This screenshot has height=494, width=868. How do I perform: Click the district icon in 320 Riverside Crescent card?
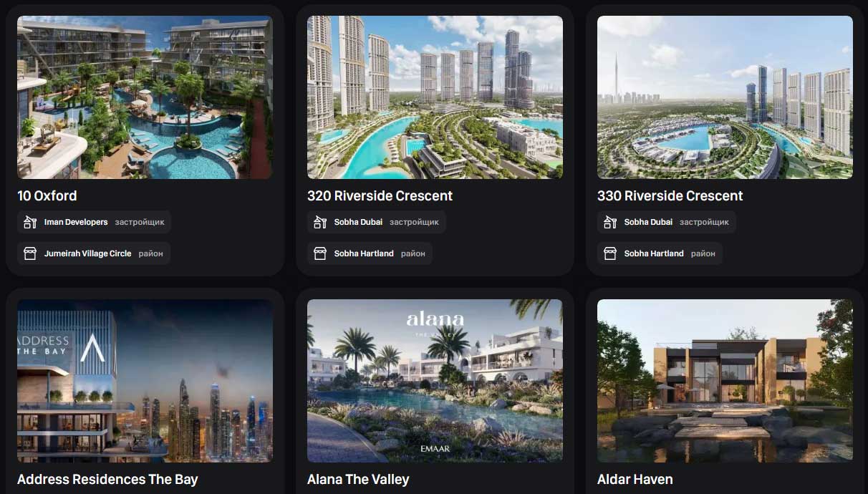tap(320, 253)
